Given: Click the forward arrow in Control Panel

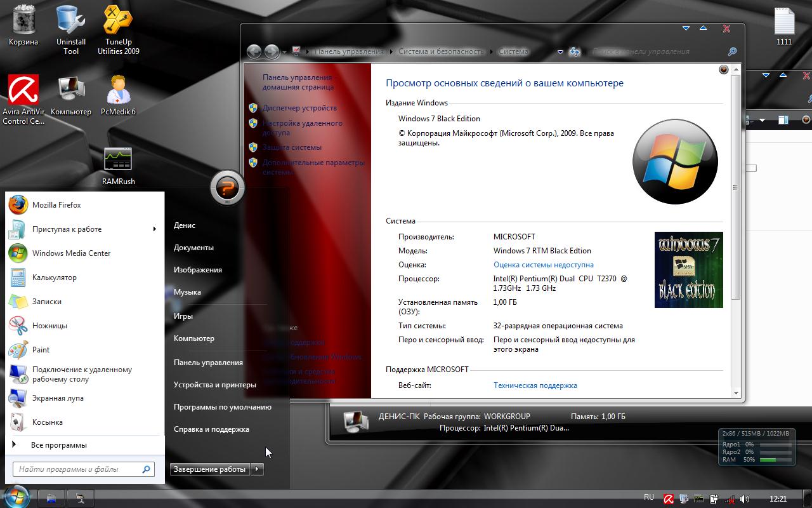Looking at the screenshot, I should (272, 51).
